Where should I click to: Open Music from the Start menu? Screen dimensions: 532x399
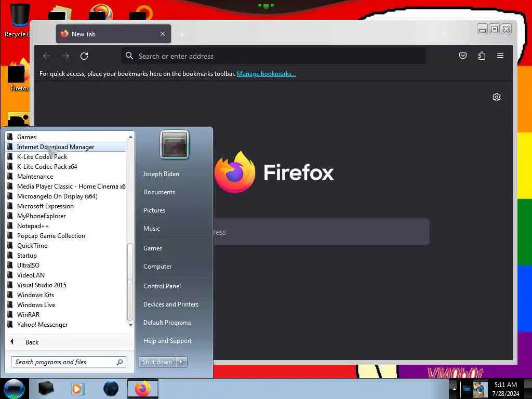coord(152,229)
